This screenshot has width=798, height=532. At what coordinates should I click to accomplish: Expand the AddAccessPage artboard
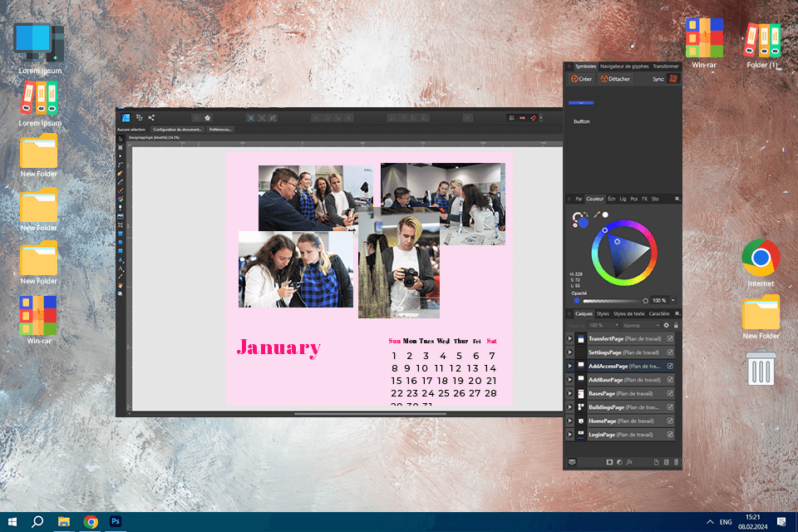click(x=570, y=366)
